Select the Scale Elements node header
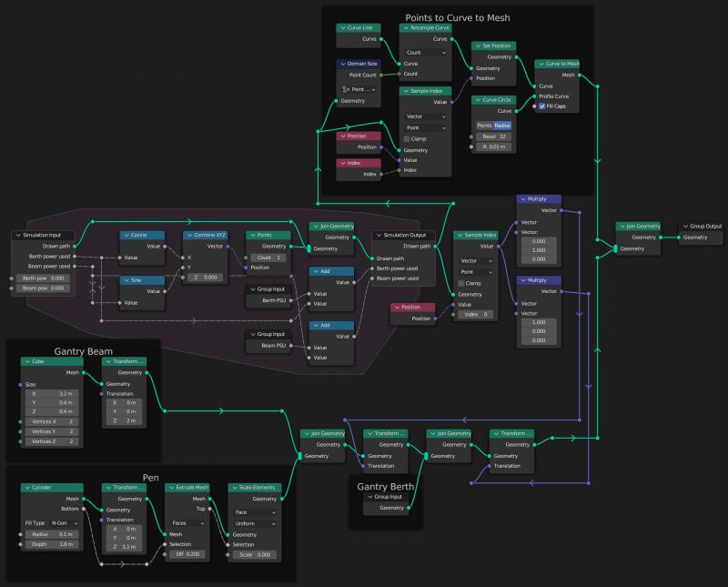728x587 pixels. point(254,487)
